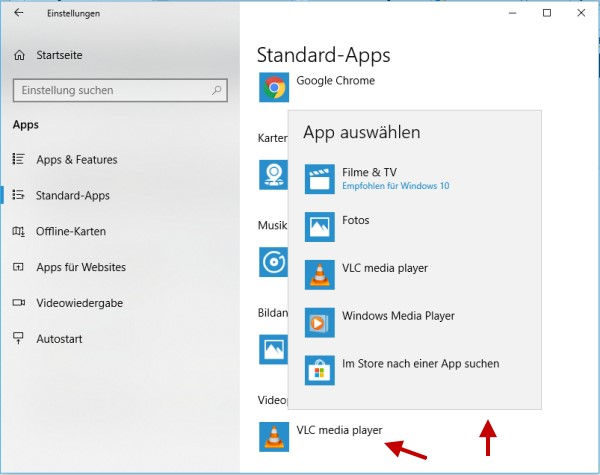Select Filme & TV entry text

click(x=369, y=172)
